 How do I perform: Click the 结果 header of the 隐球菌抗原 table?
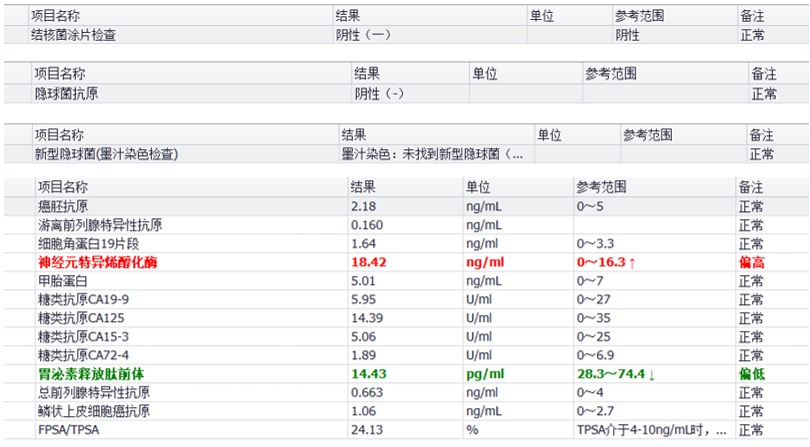point(367,74)
